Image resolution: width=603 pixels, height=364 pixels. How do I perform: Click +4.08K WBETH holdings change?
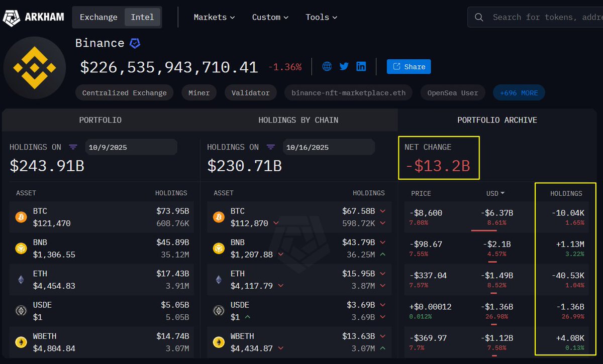(569, 337)
